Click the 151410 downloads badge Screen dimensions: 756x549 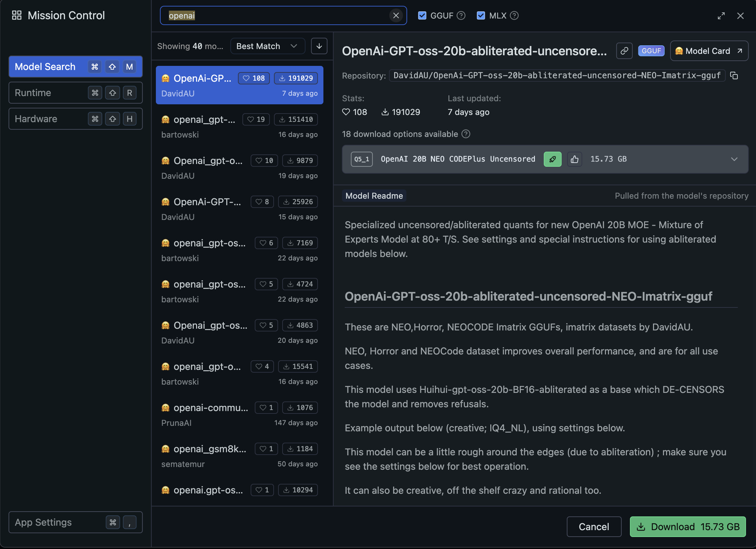coord(296,119)
